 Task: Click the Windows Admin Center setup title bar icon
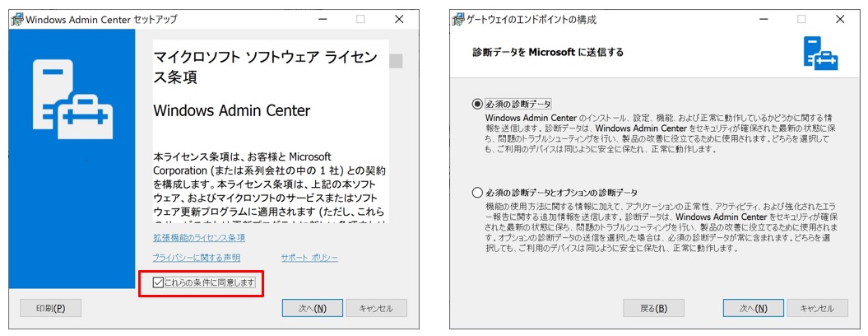(16, 18)
